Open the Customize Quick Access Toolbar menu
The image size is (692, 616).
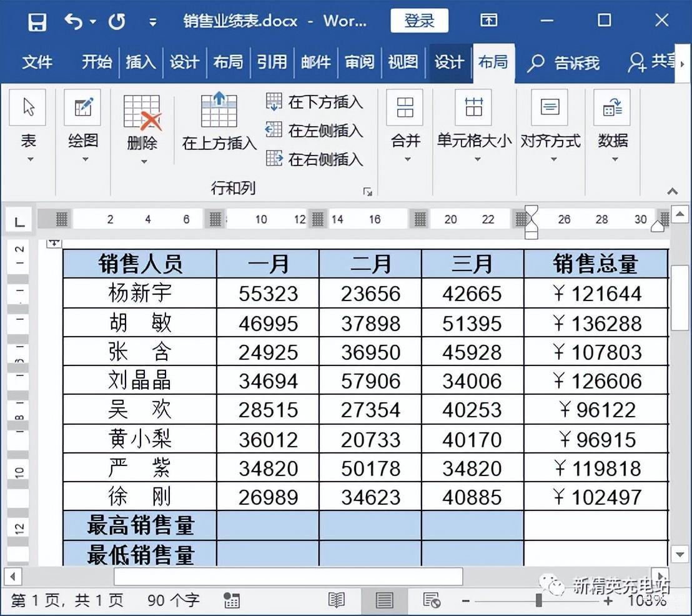coord(152,22)
